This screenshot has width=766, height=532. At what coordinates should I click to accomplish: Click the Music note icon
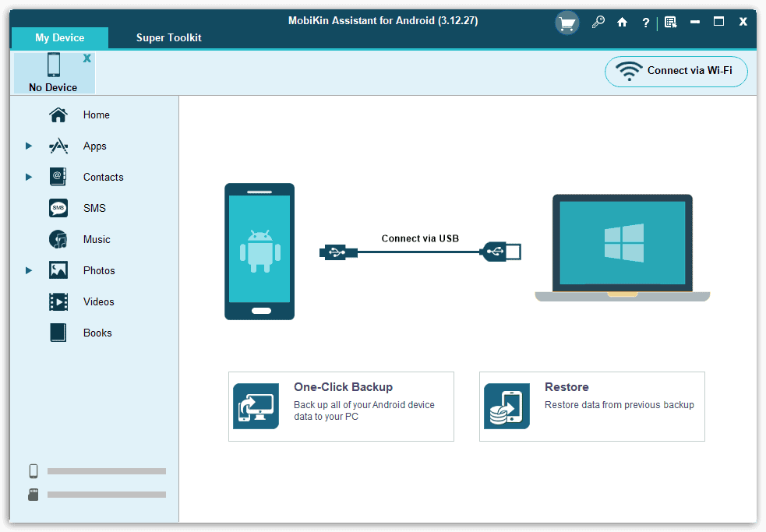coord(58,239)
